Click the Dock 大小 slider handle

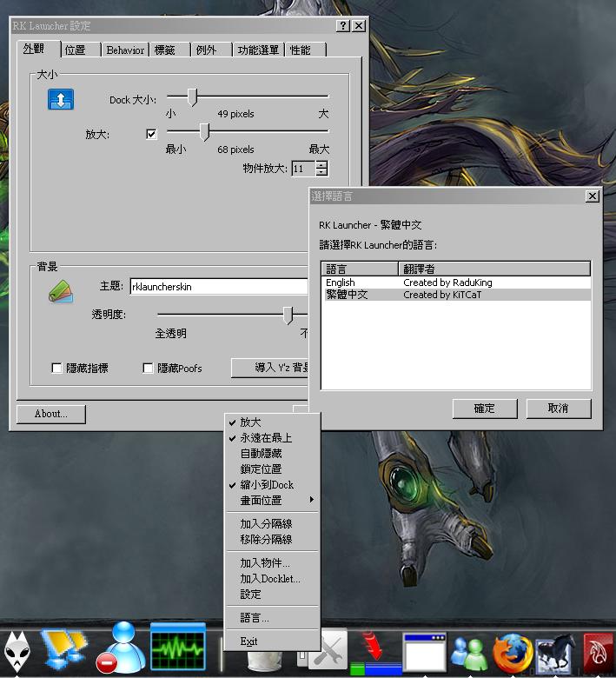click(x=193, y=97)
